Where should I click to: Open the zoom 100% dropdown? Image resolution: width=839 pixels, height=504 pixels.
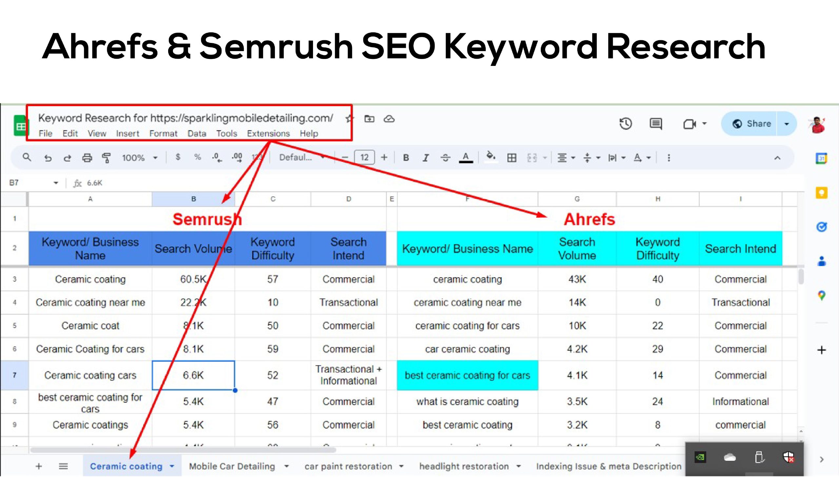[x=140, y=158]
